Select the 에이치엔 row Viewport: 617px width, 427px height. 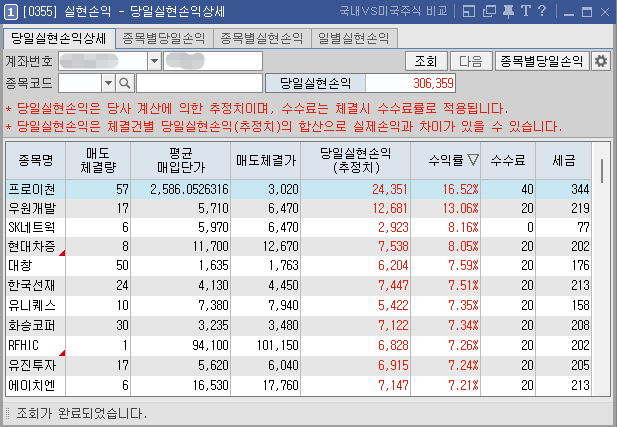click(298, 385)
